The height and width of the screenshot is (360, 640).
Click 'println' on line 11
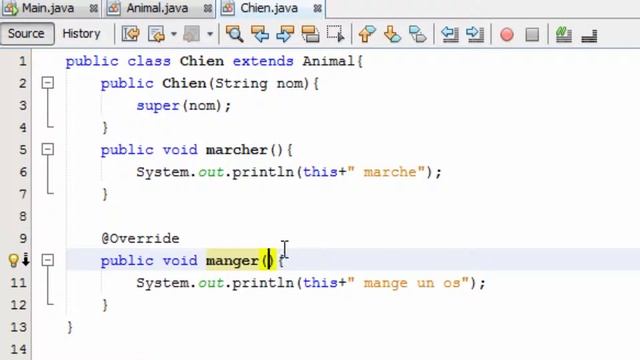[x=263, y=283]
